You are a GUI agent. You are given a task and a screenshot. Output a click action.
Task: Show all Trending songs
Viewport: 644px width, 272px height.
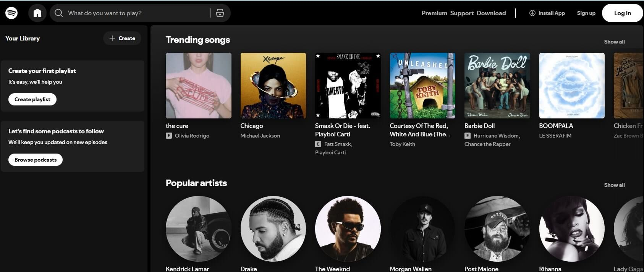pyautogui.click(x=614, y=42)
